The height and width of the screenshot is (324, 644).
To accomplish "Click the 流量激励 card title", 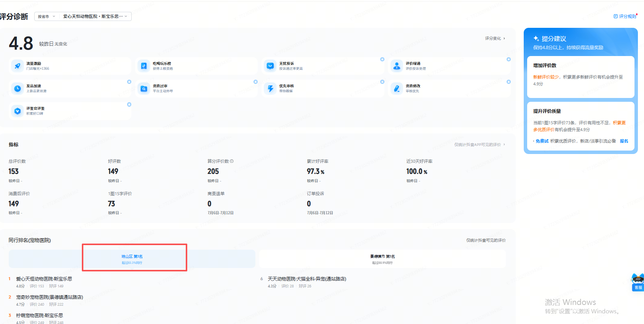I will pyautogui.click(x=33, y=64).
